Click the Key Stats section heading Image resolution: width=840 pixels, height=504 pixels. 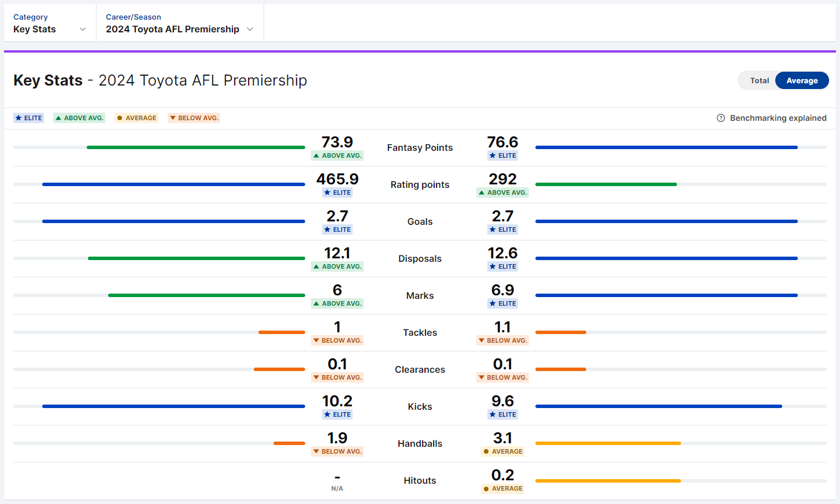point(160,80)
